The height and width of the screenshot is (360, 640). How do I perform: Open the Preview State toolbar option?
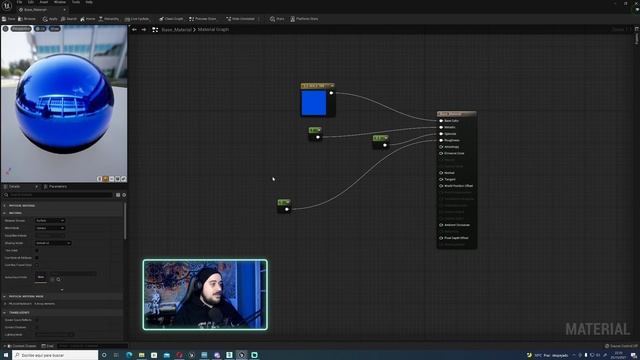coord(202,19)
